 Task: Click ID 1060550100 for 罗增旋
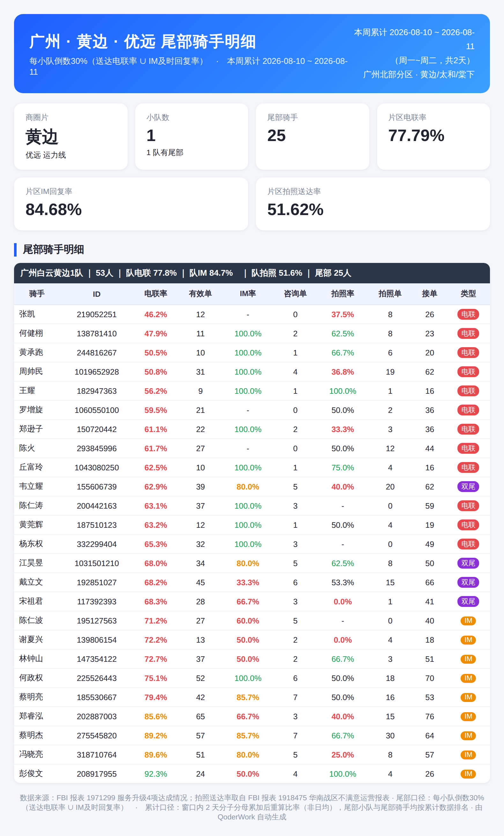pyautogui.click(x=97, y=410)
